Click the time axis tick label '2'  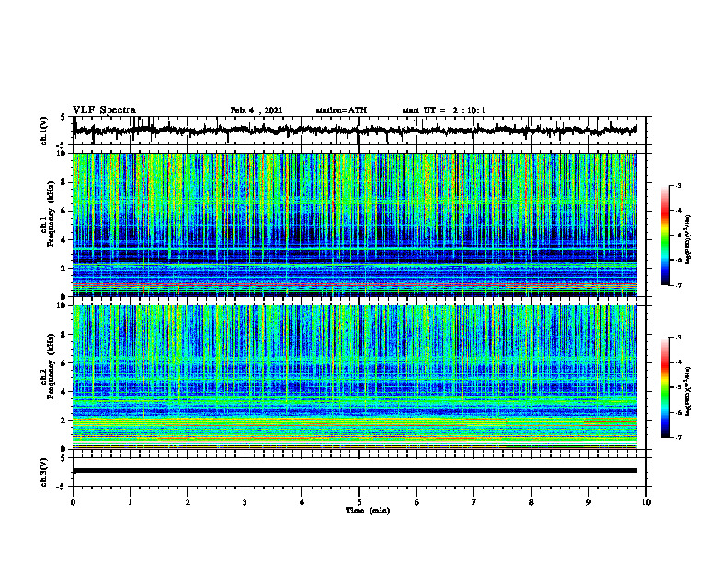click(188, 502)
